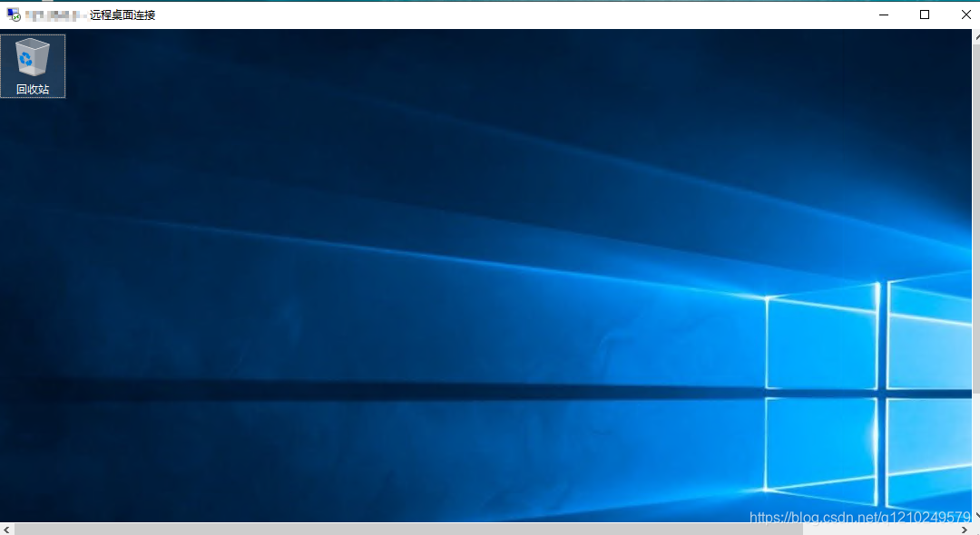
Task: Click the Remote Desktop Connection title bar icon
Action: point(13,15)
